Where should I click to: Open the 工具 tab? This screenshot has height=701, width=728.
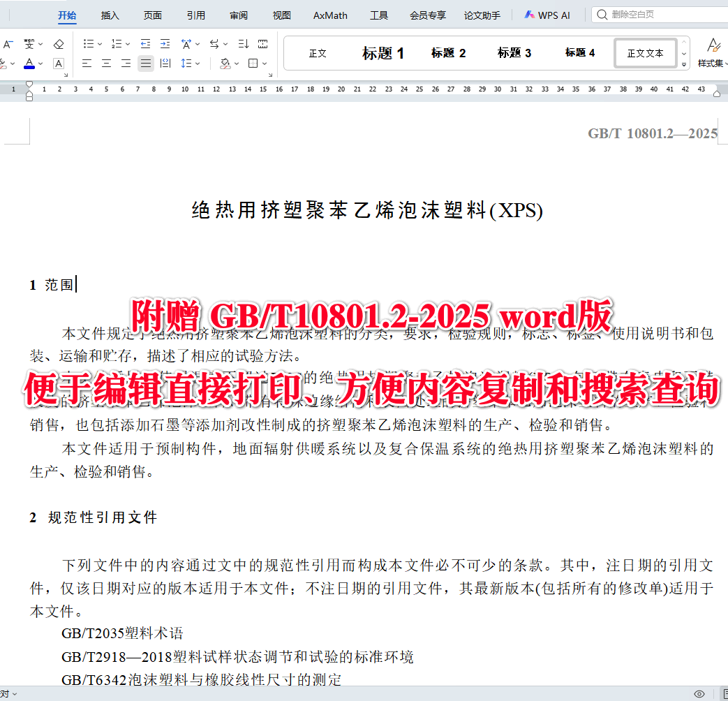tap(379, 15)
